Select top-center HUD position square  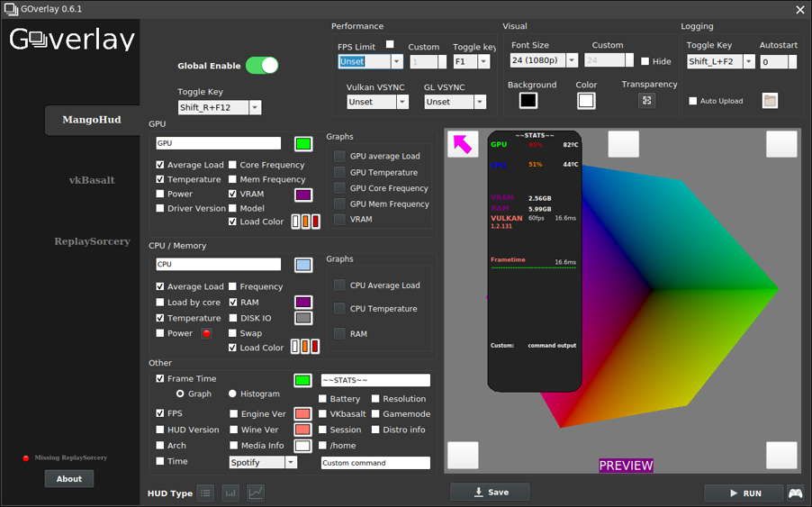624,144
